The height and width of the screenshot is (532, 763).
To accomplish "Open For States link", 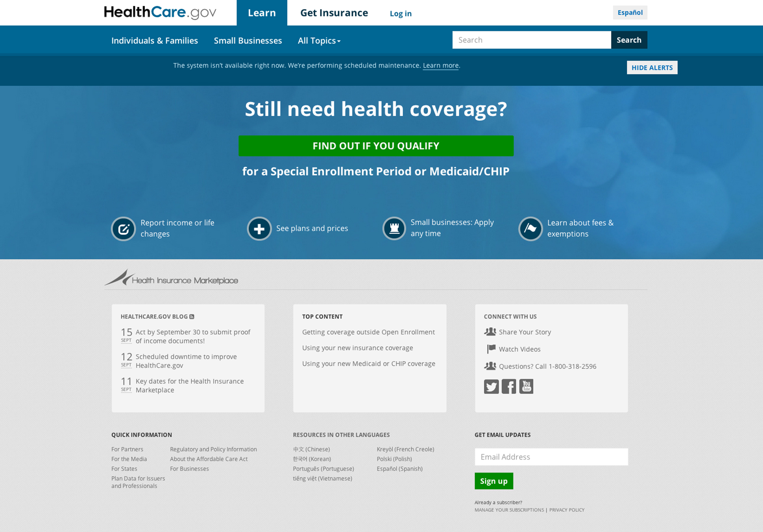I will (124, 469).
